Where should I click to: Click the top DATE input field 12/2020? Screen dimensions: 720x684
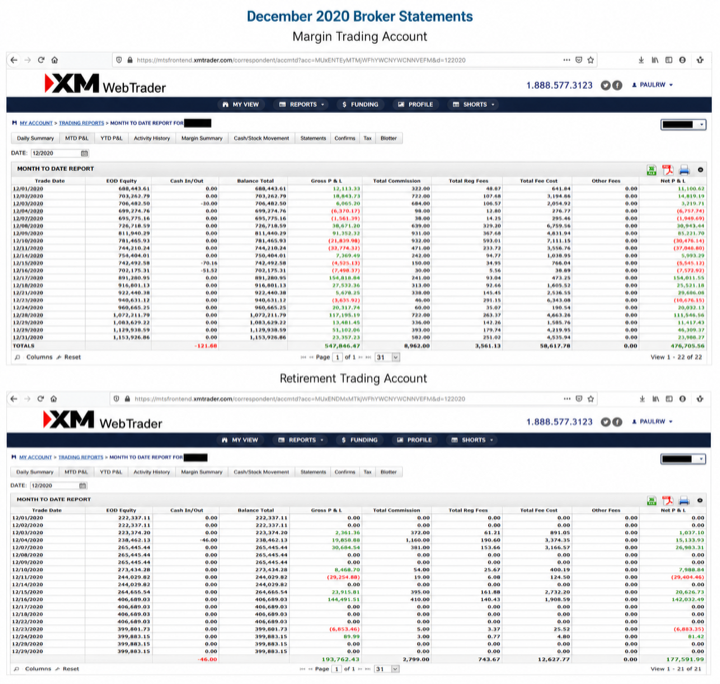pos(56,153)
